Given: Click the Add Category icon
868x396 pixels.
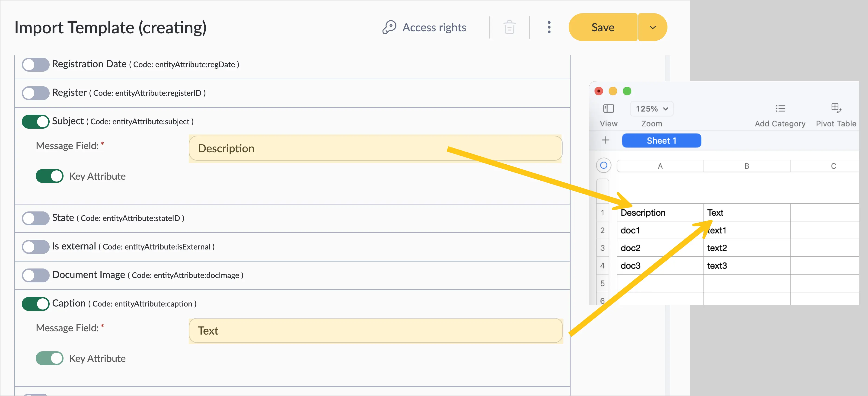Looking at the screenshot, I should point(780,109).
